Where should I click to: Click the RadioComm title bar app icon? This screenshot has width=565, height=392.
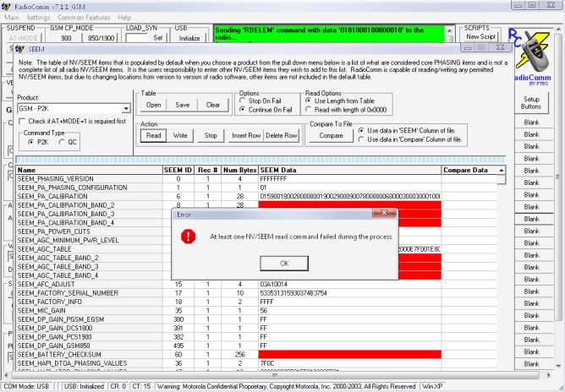(6, 7)
